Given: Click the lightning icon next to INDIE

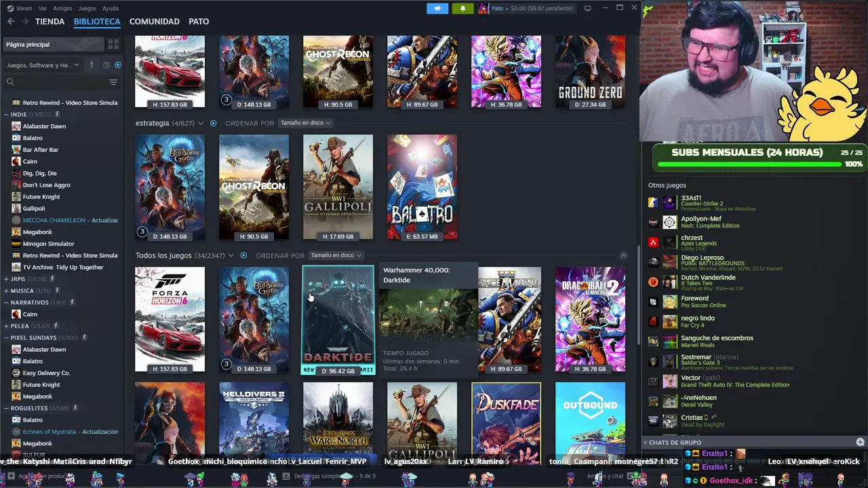Looking at the screenshot, I should coord(58,115).
